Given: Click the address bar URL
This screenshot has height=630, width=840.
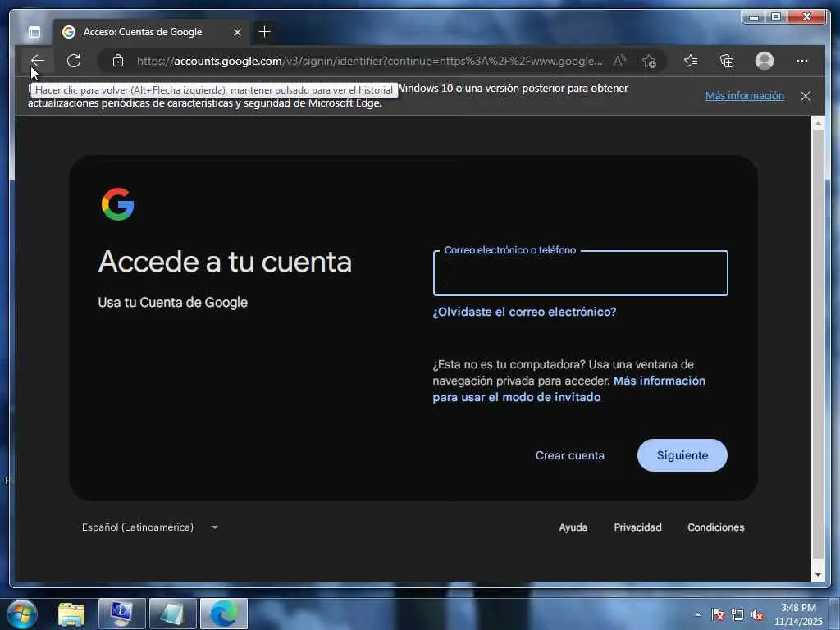Looking at the screenshot, I should 370,61.
